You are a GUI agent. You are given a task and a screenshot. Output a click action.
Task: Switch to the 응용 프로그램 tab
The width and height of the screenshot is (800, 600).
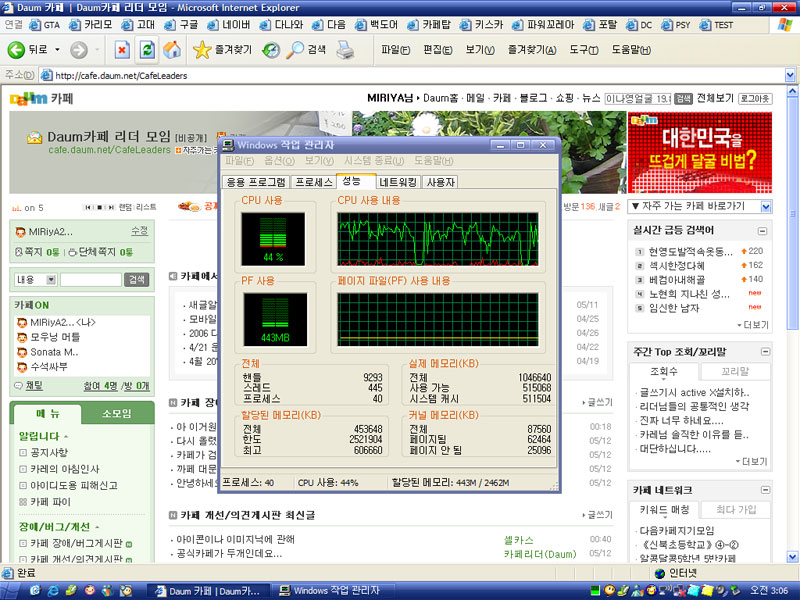pos(256,182)
